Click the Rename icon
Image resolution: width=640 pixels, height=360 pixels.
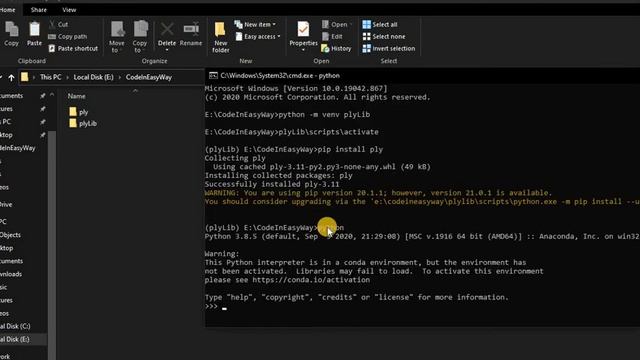pyautogui.click(x=191, y=30)
